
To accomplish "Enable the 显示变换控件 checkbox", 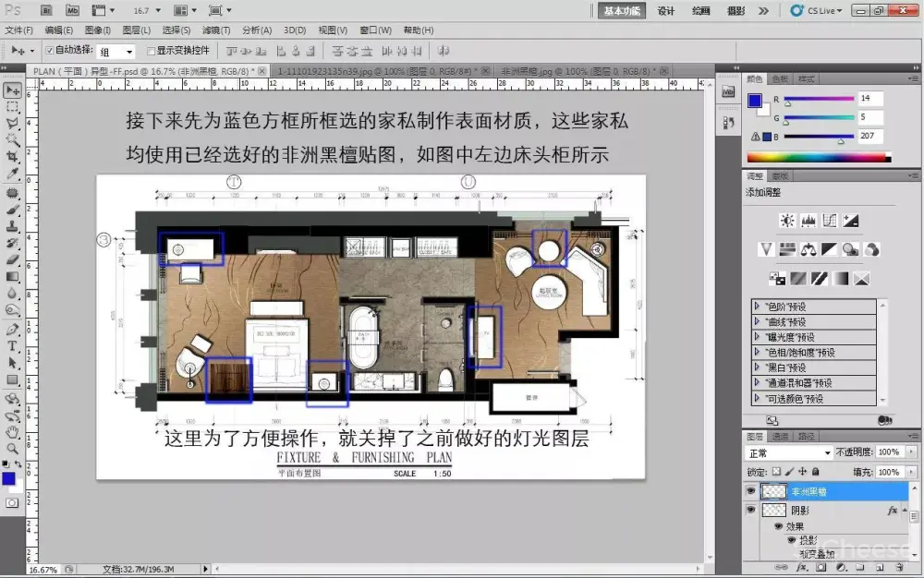I will click(x=151, y=51).
